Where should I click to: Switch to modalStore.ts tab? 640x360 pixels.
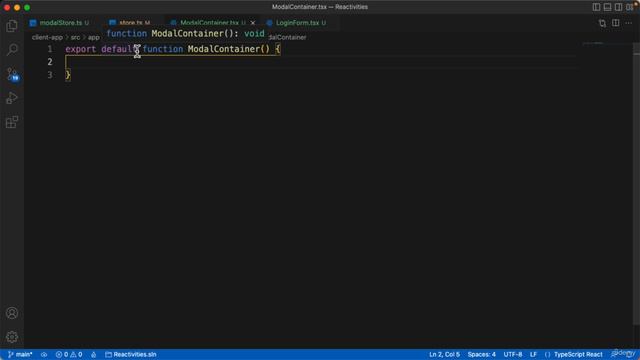(x=60, y=23)
